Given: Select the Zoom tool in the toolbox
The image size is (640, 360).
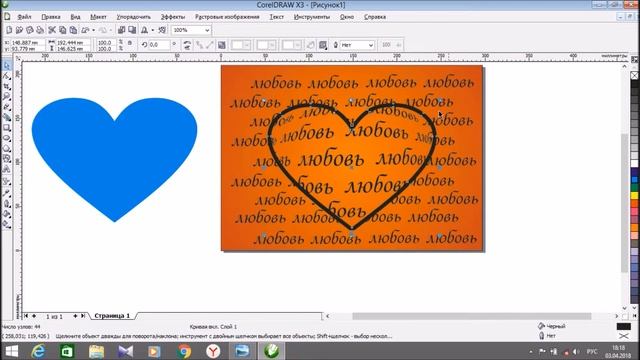Looking at the screenshot, I should click(x=7, y=97).
